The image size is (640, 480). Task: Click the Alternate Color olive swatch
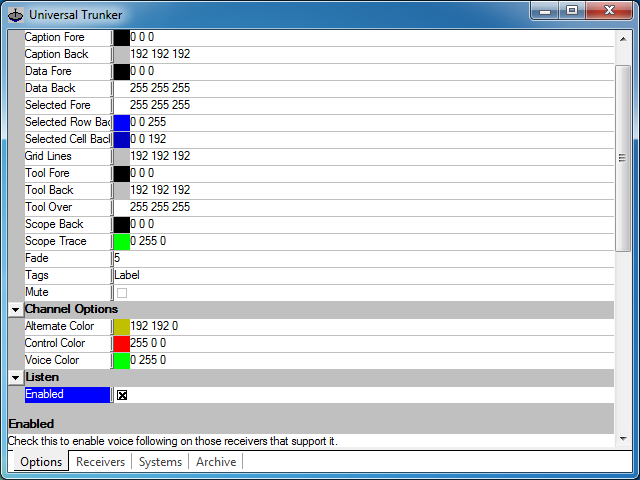coord(122,327)
